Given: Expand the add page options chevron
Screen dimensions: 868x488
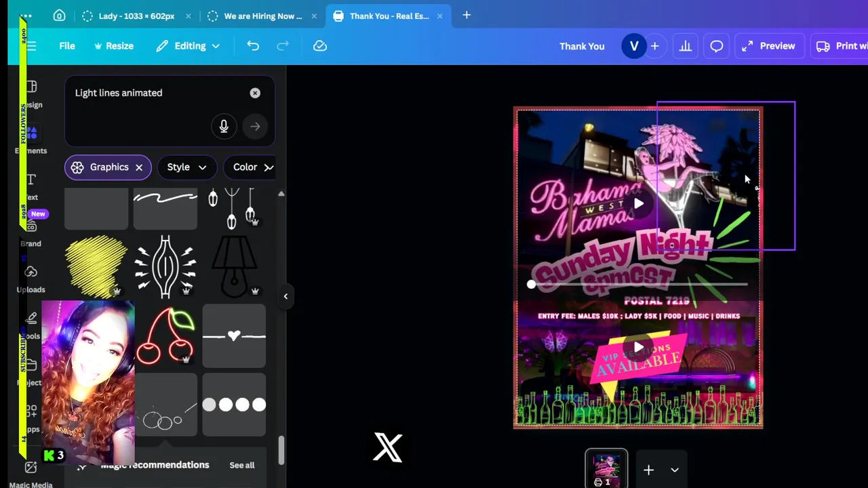Looking at the screenshot, I should point(675,470).
